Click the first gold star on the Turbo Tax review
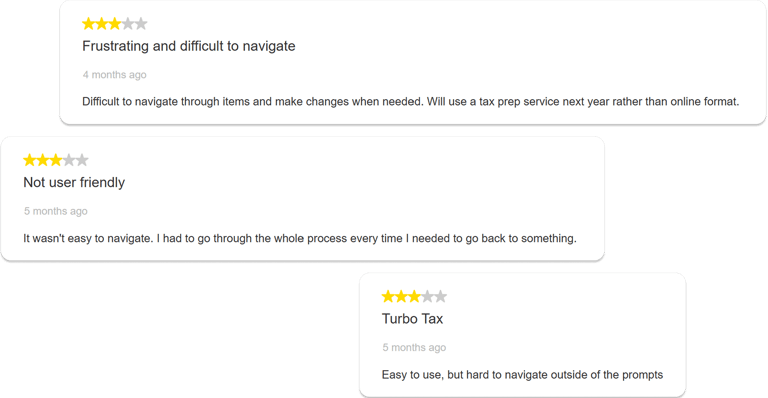The image size is (768, 398). click(388, 297)
